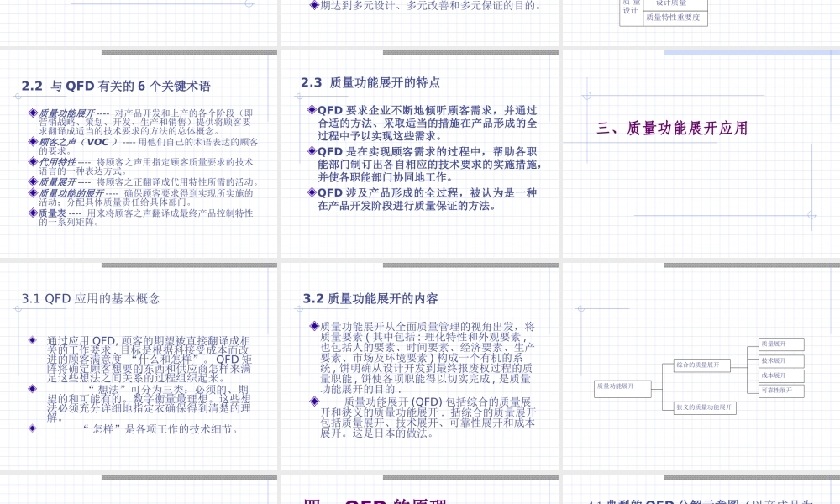The height and width of the screenshot is (504, 840).
Task: Expand the 综合的质量展开 branch node
Action: coord(701,365)
